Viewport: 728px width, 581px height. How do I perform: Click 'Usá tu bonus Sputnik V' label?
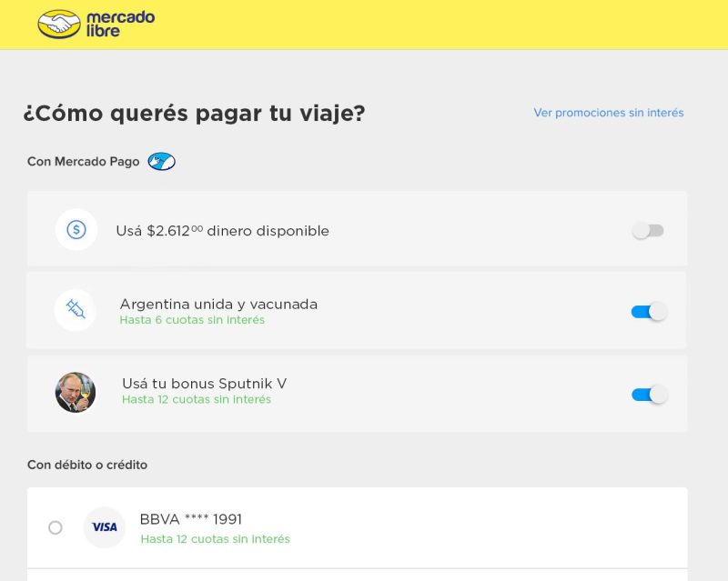point(204,384)
